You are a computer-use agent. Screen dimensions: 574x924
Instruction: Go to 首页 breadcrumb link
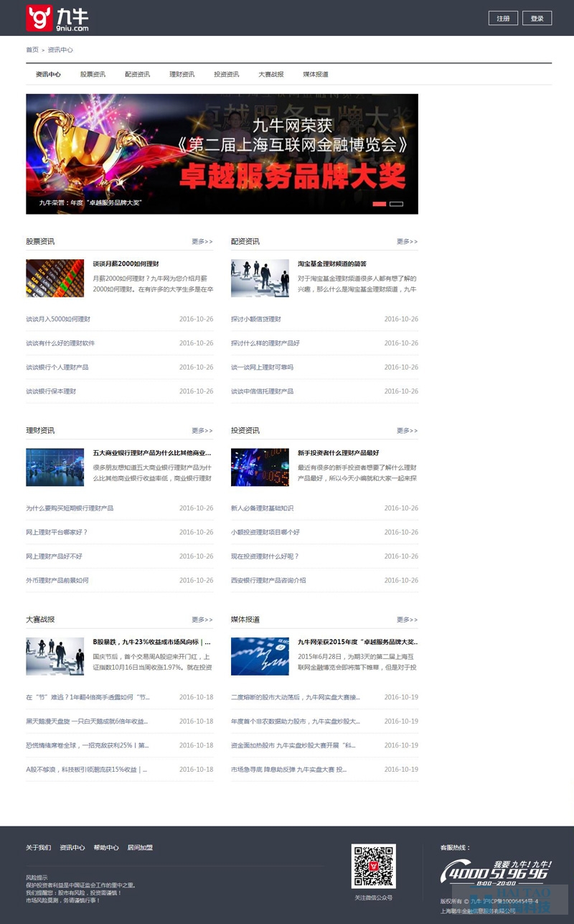32,50
